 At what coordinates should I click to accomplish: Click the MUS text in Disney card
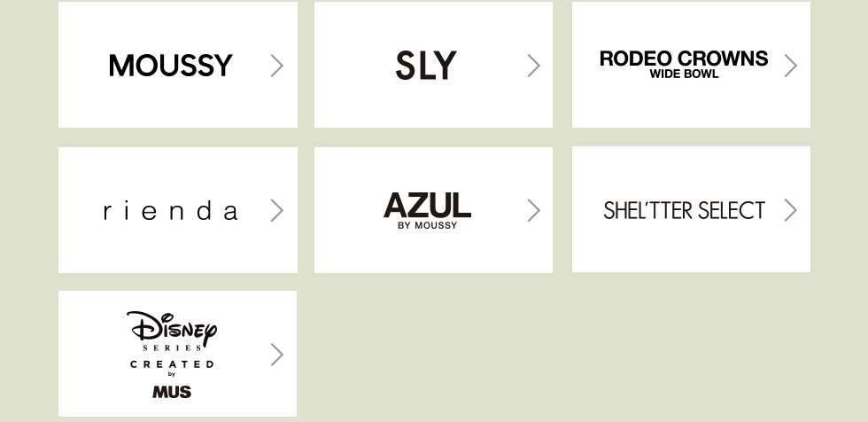click(172, 391)
